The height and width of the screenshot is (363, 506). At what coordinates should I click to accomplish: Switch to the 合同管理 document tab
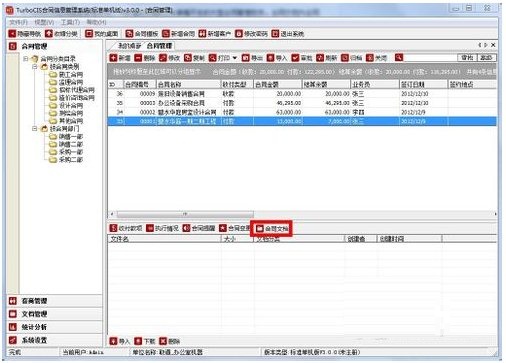159,46
